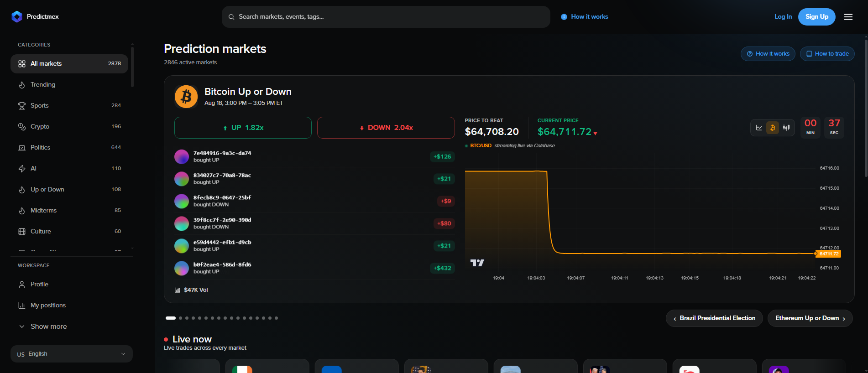Switch to candlestick chart icon
Screen dimensions: 868x373
click(x=786, y=128)
